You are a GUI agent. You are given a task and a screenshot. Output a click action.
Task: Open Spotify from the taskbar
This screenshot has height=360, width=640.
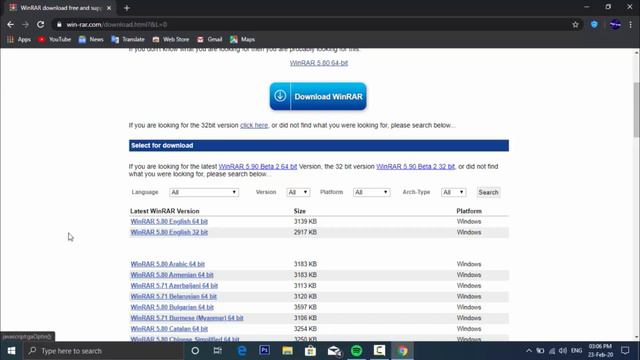coord(357,351)
